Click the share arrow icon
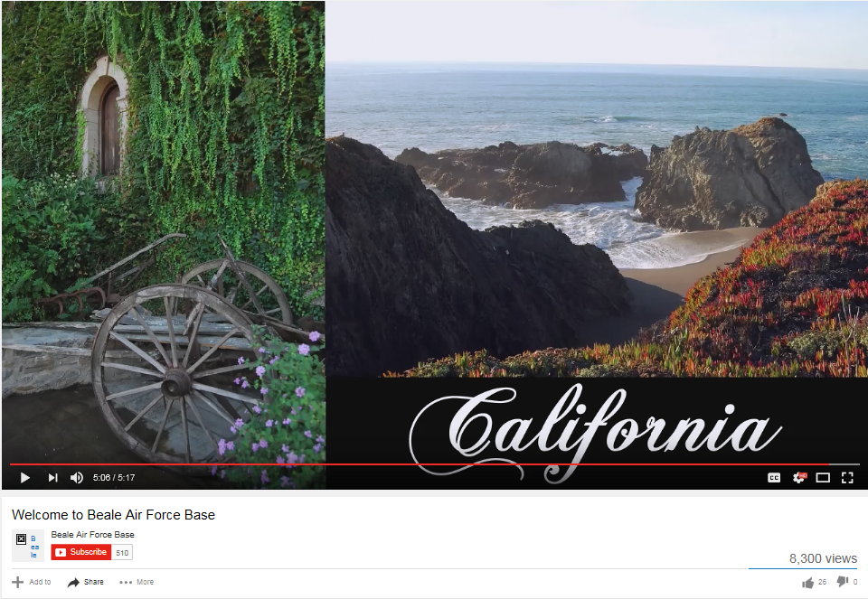This screenshot has width=868, height=599. click(x=73, y=583)
